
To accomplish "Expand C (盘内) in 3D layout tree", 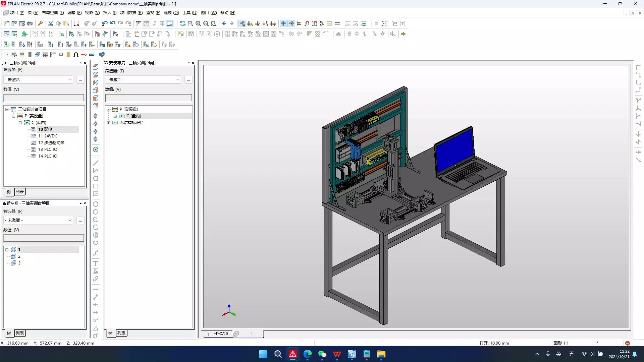I will pos(115,116).
